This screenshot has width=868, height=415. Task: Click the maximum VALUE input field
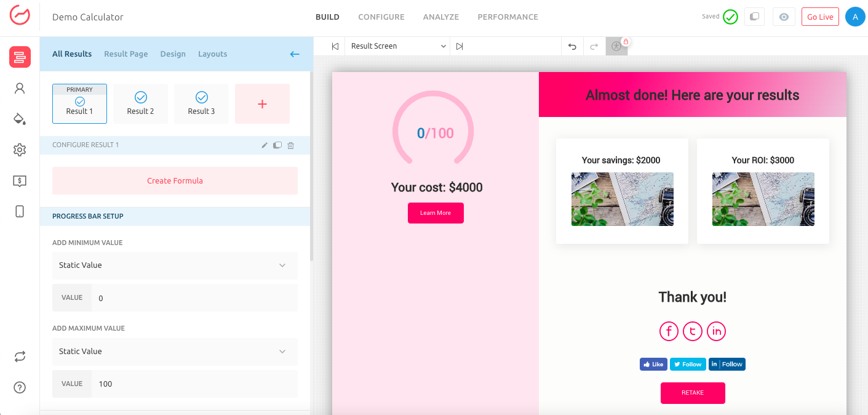(x=194, y=384)
